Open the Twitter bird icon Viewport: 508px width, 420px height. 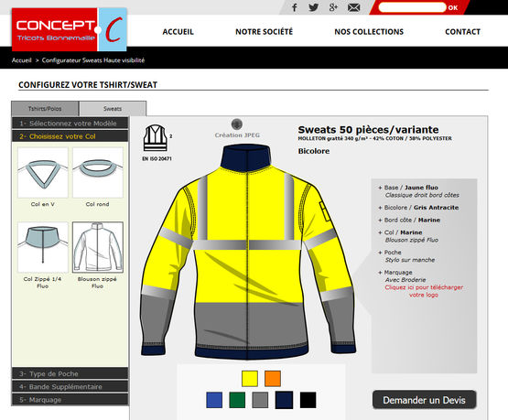[313, 7]
